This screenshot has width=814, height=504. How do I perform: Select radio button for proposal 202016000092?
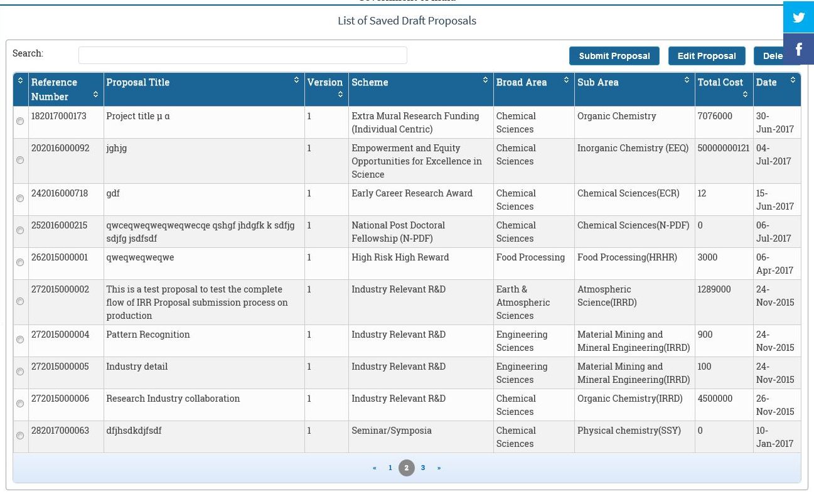20,160
